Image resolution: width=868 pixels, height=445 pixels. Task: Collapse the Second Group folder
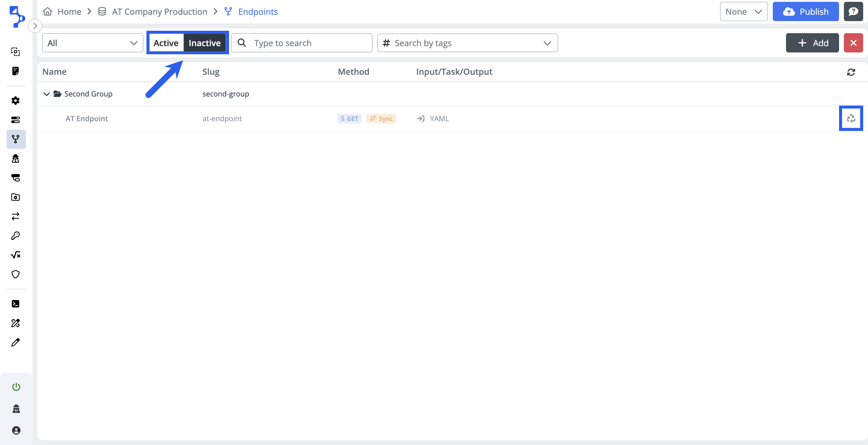47,94
